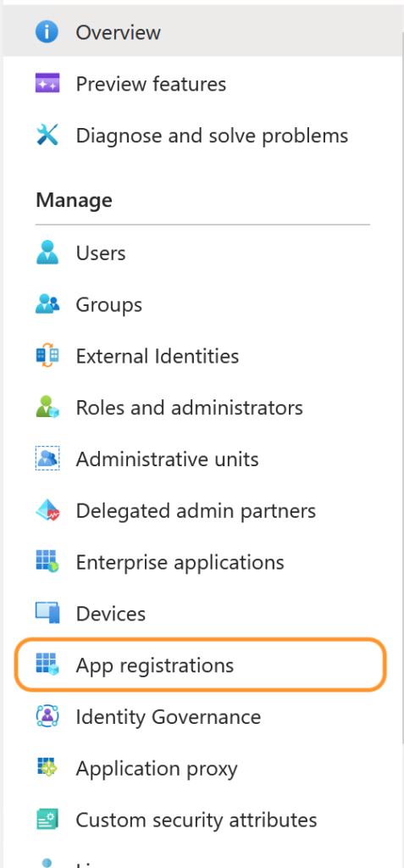Click the External Identities building icon

coord(47,355)
